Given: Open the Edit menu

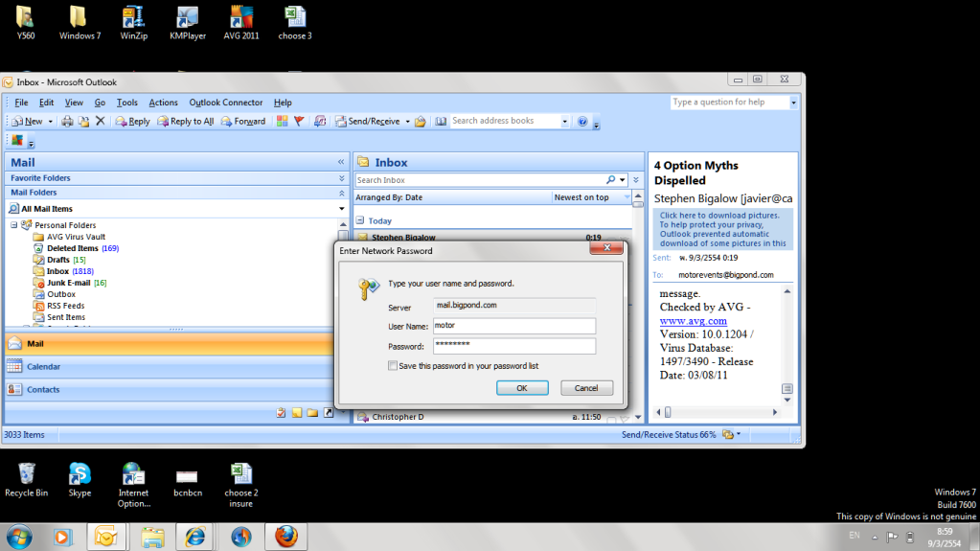Looking at the screenshot, I should (x=46, y=103).
